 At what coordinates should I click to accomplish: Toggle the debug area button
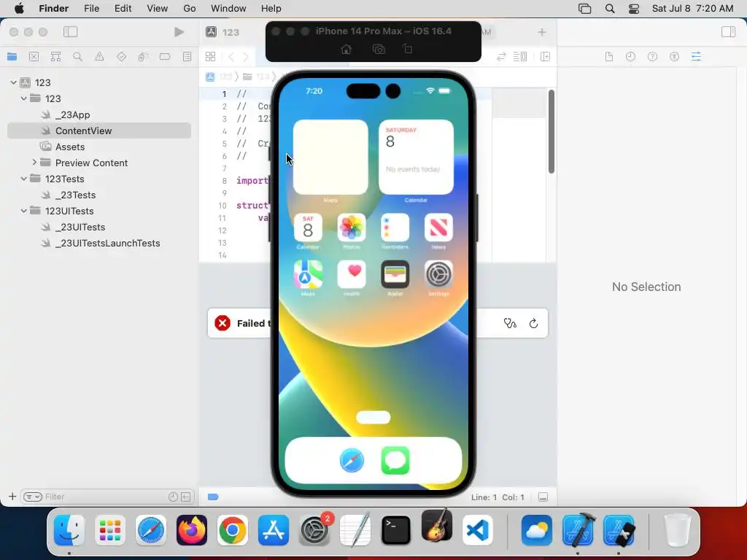coord(543,497)
